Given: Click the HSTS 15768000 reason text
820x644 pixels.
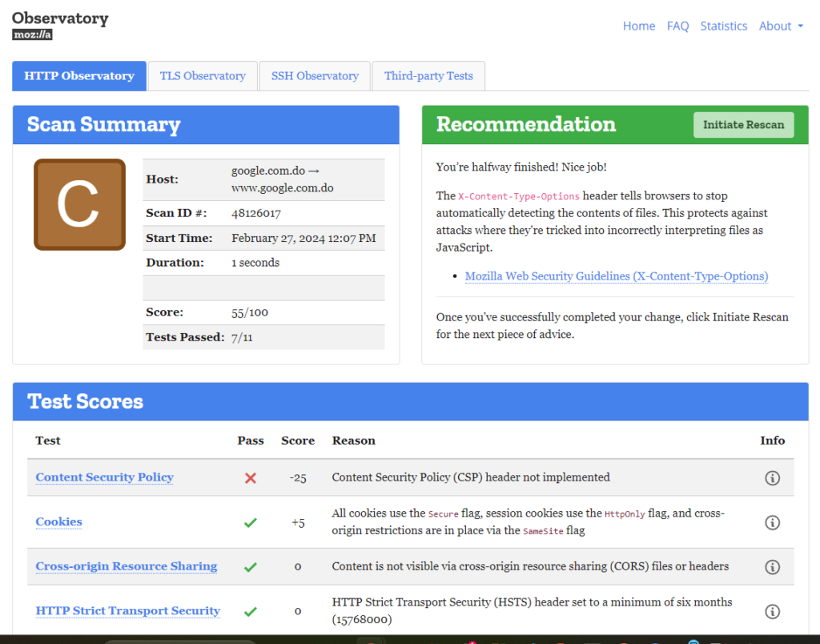Looking at the screenshot, I should pos(532,610).
